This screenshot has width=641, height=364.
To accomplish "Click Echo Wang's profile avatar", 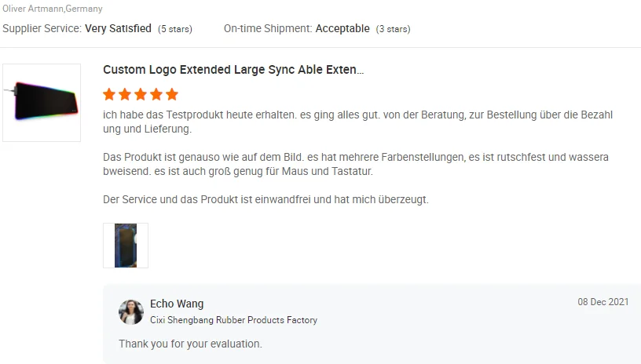I will click(130, 311).
